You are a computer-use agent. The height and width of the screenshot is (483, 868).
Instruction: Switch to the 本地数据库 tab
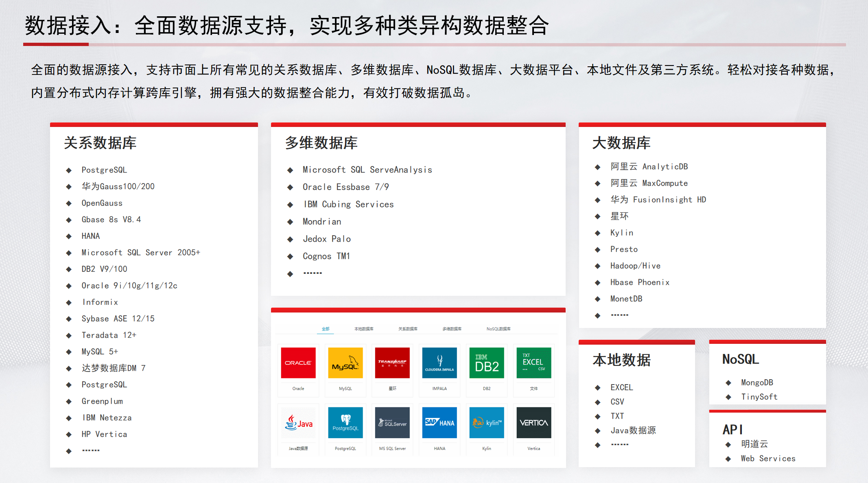pyautogui.click(x=364, y=329)
